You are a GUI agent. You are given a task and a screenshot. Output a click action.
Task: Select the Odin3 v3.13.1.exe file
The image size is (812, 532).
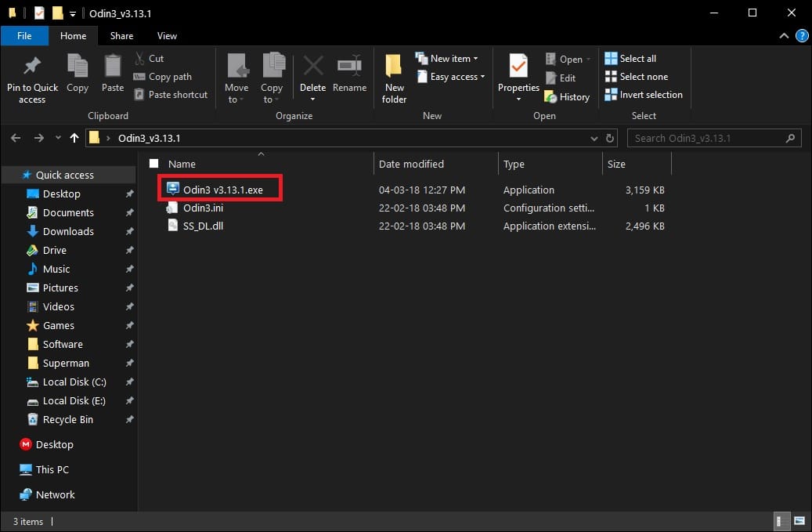coord(222,190)
